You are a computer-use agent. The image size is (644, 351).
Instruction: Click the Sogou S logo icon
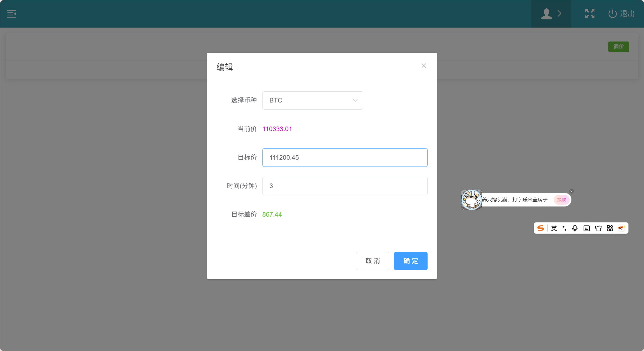(x=541, y=228)
